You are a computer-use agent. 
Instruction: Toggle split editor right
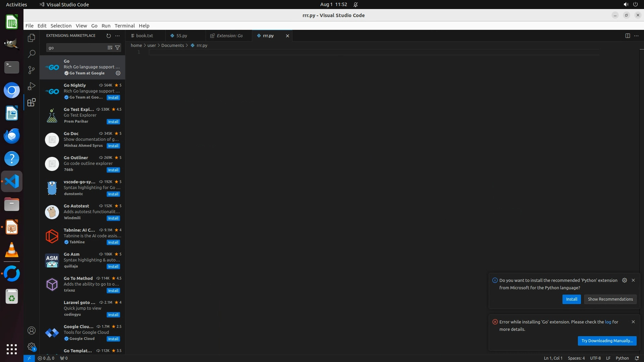[628, 36]
